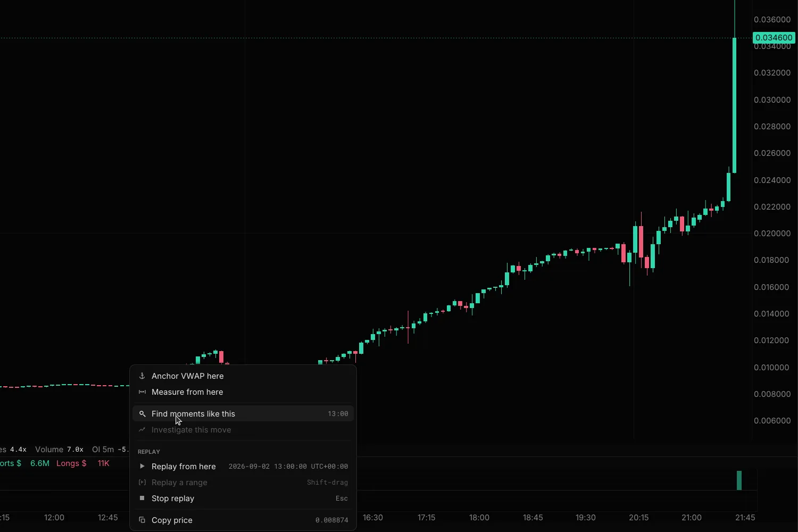798x532 pixels.
Task: Click the replay timestamp 2026-09-02 13:00:00
Action: pos(288,467)
